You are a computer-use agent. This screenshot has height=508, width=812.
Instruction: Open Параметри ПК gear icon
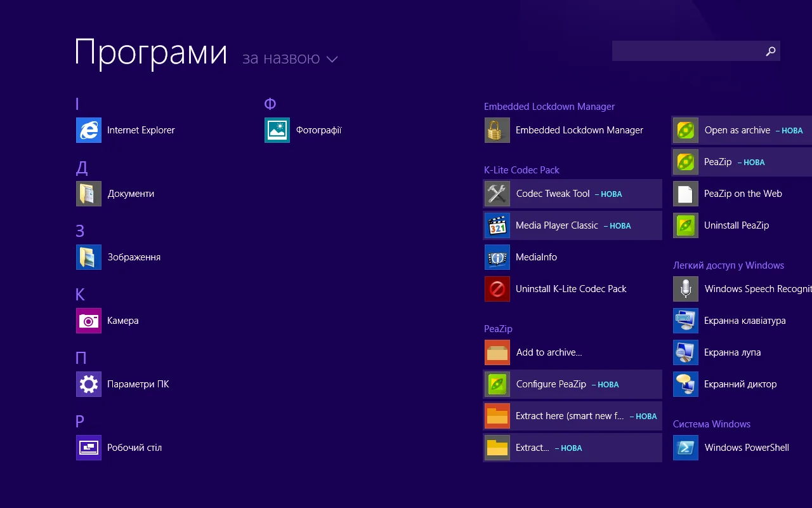[89, 384]
